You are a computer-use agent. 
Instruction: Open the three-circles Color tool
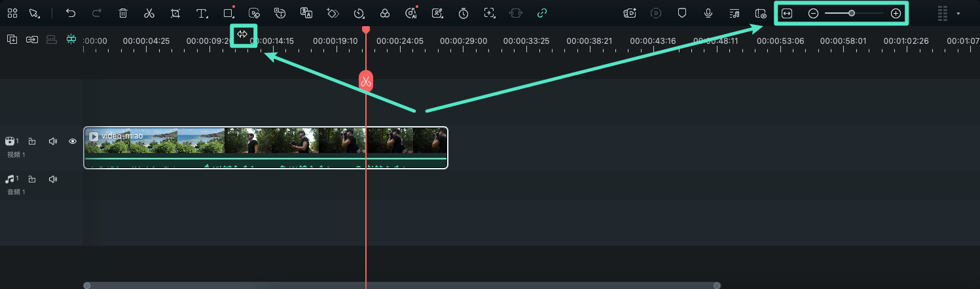385,13
